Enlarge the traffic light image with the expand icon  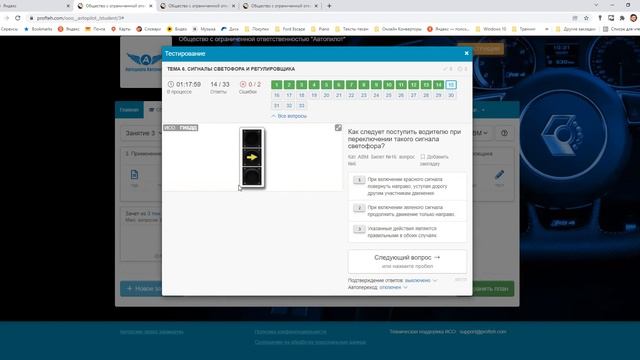338,128
